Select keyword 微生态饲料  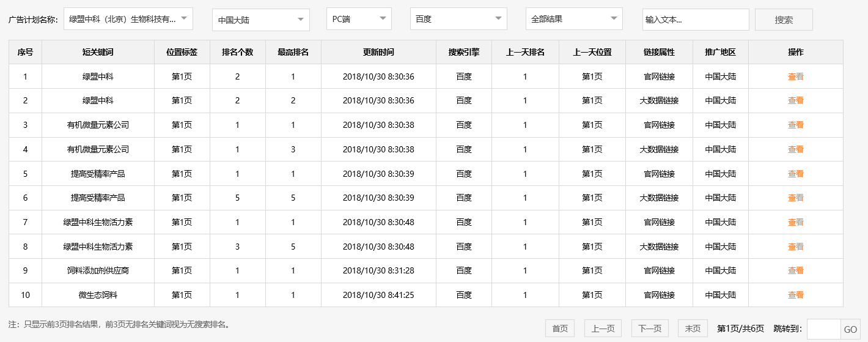coord(98,295)
